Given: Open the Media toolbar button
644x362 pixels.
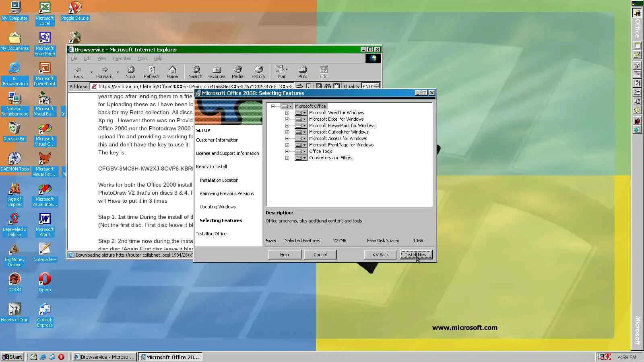Looking at the screenshot, I should (237, 72).
